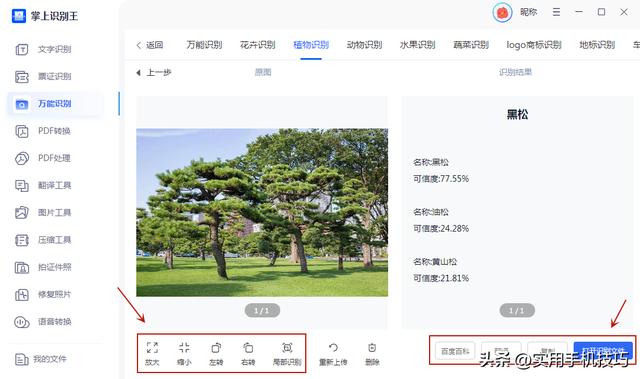Image resolution: width=640 pixels, height=379 pixels.
Task: Re-upload image via 重新上传
Action: click(333, 353)
